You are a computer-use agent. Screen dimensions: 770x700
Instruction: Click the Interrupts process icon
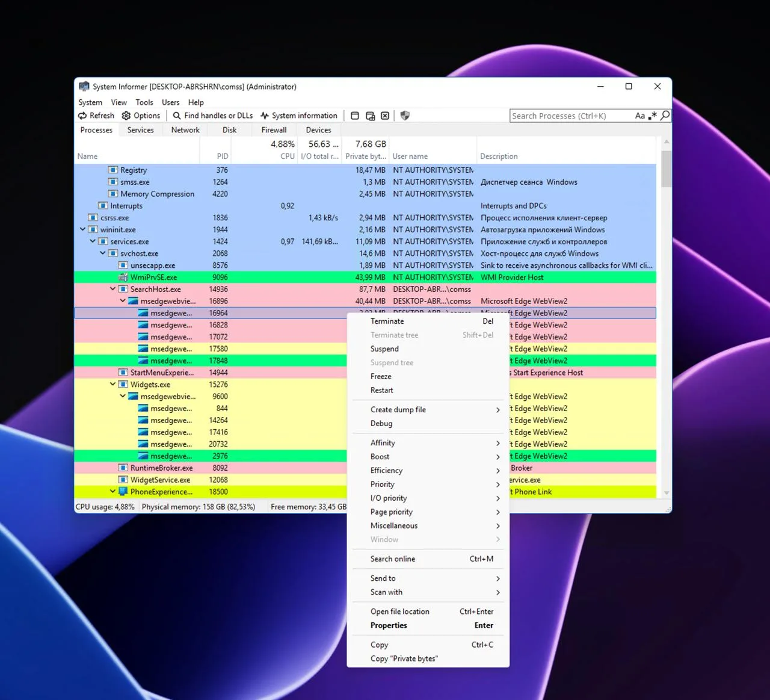click(103, 206)
